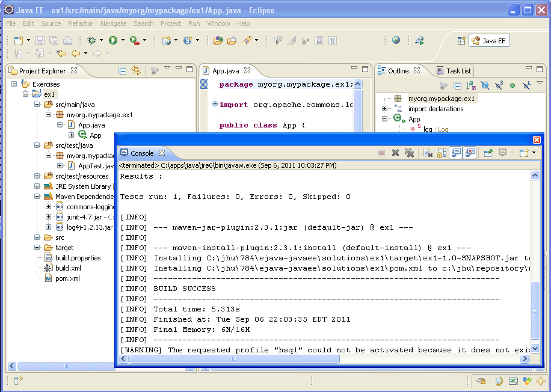Toggle Hide Local Types in Outline
Viewport: 551px width, 392px height.
click(526, 85)
